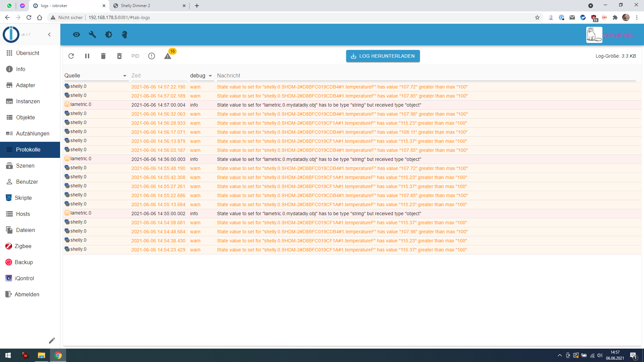
Task: Click the delete log file icon
Action: pyautogui.click(x=119, y=56)
